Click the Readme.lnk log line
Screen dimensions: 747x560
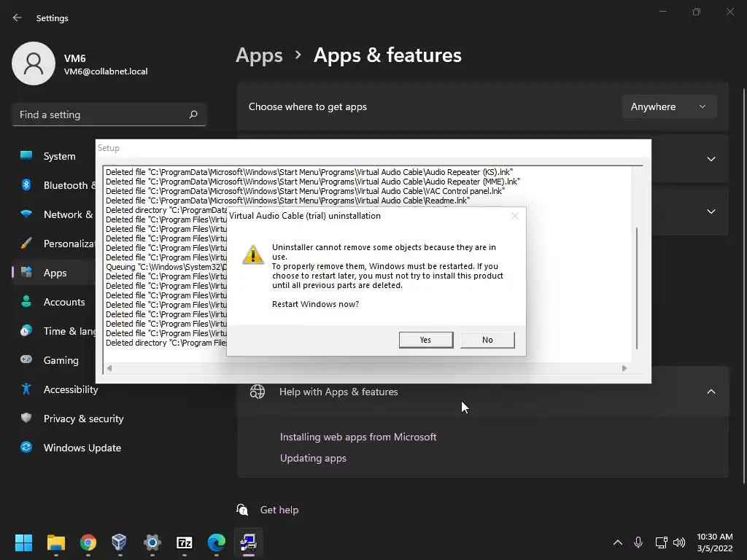[x=287, y=201]
